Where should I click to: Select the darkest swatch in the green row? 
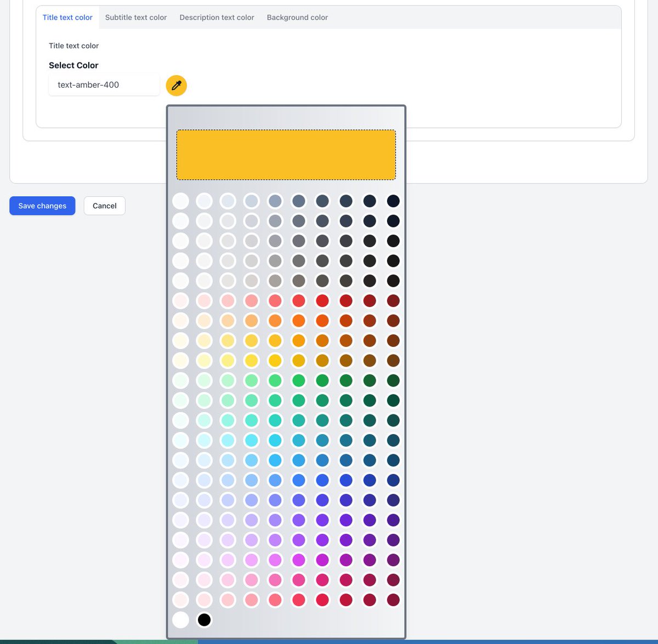click(x=393, y=380)
